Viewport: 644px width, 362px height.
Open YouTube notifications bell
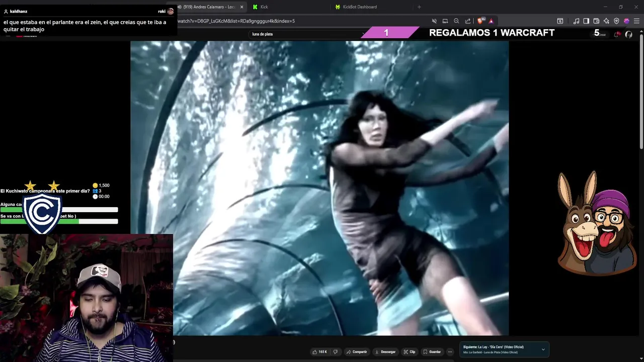[616, 34]
